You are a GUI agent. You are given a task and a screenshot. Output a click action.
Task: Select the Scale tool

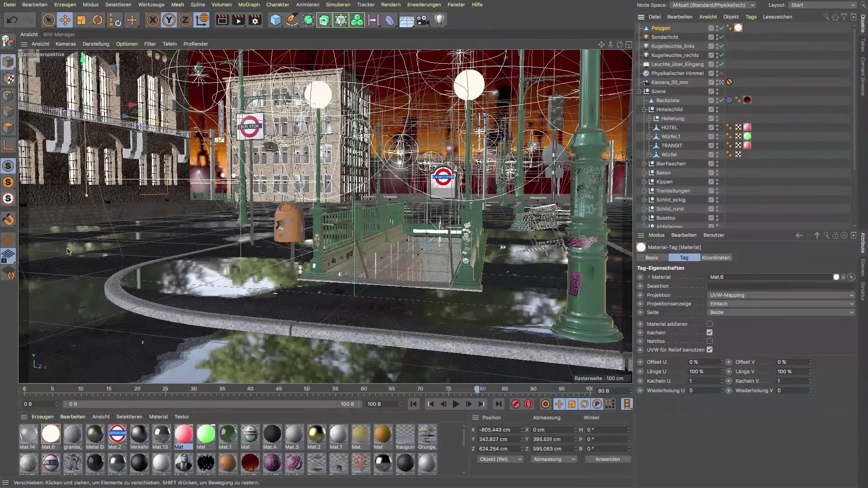coord(81,20)
